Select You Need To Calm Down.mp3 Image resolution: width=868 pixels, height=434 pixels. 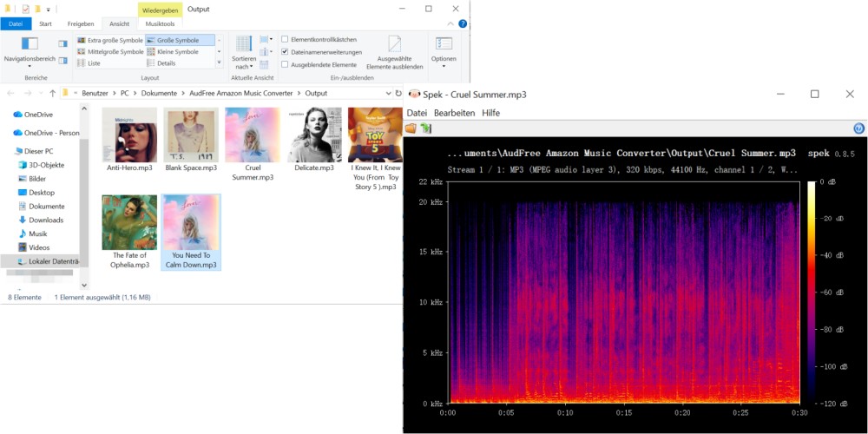(x=191, y=232)
